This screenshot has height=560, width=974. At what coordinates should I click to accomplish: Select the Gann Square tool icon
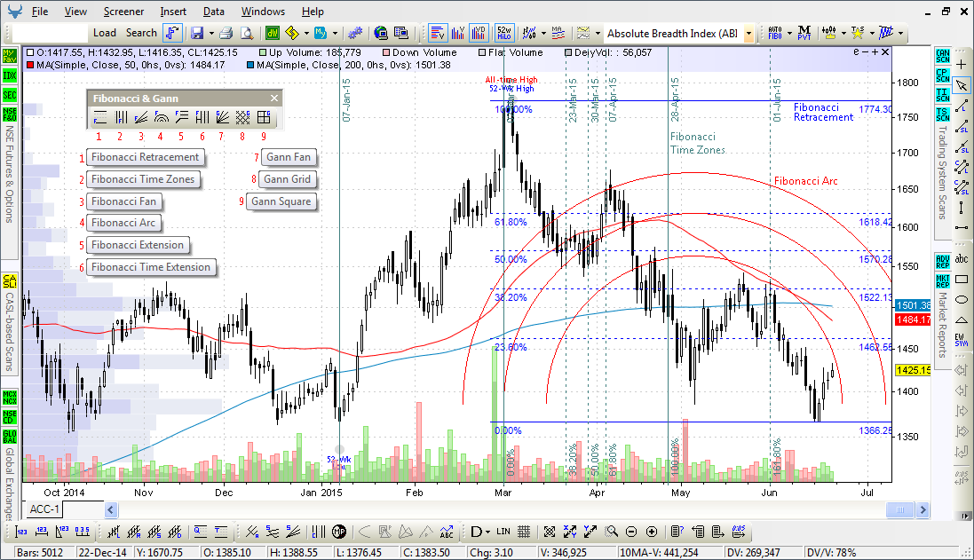click(264, 117)
